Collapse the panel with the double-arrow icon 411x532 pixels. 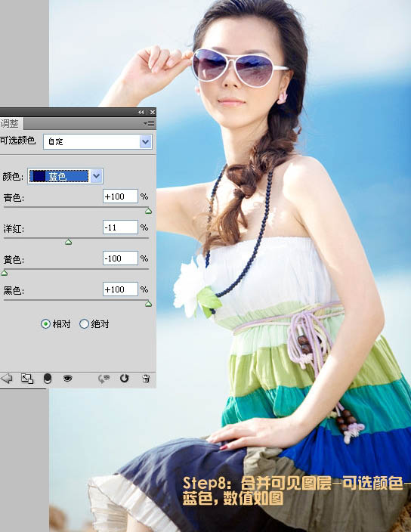click(141, 112)
